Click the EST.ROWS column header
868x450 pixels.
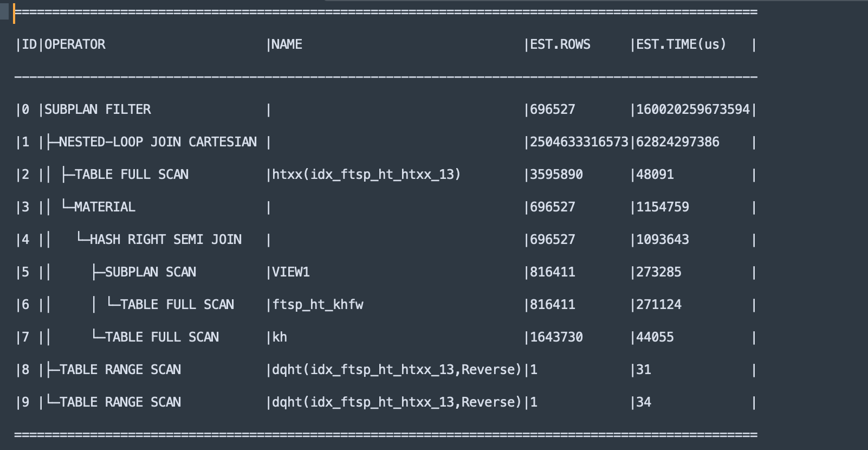(560, 44)
